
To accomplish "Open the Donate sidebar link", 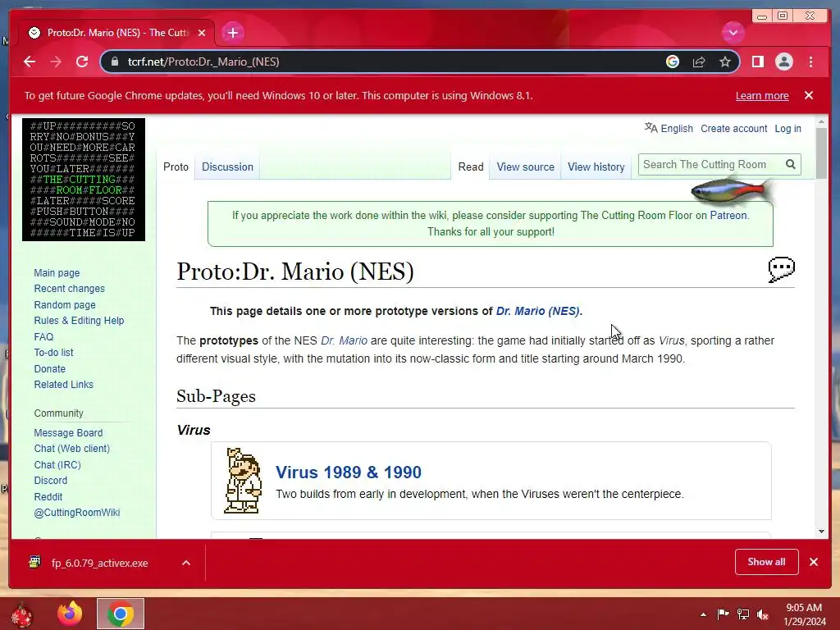I will [49, 368].
